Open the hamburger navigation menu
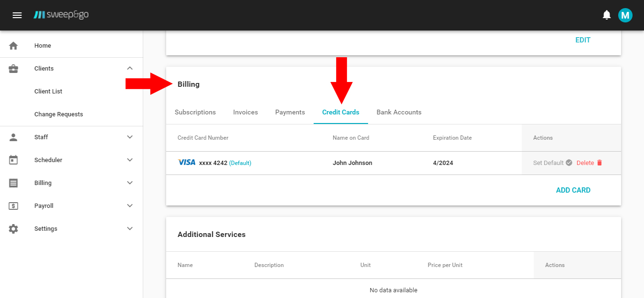 tap(17, 15)
